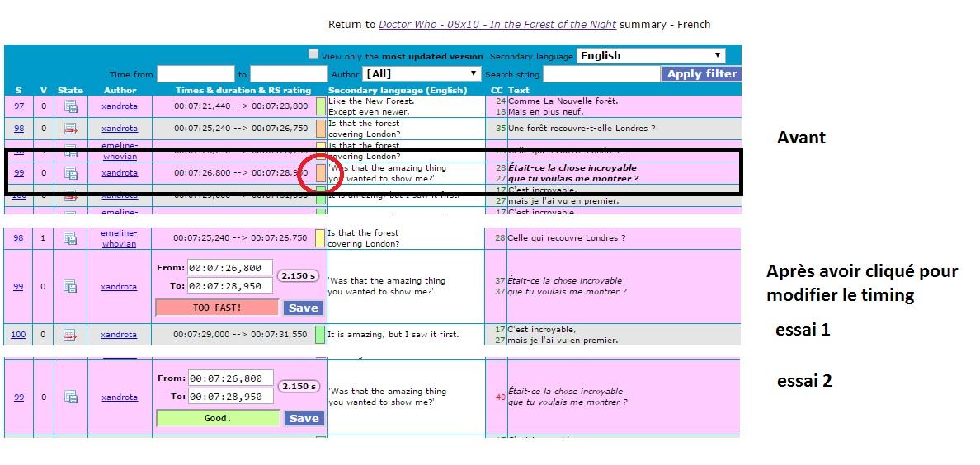Click state icon beside 'Une forêt recouvre-t-elle Londres' row
The height and width of the screenshot is (465, 980).
coord(70,129)
